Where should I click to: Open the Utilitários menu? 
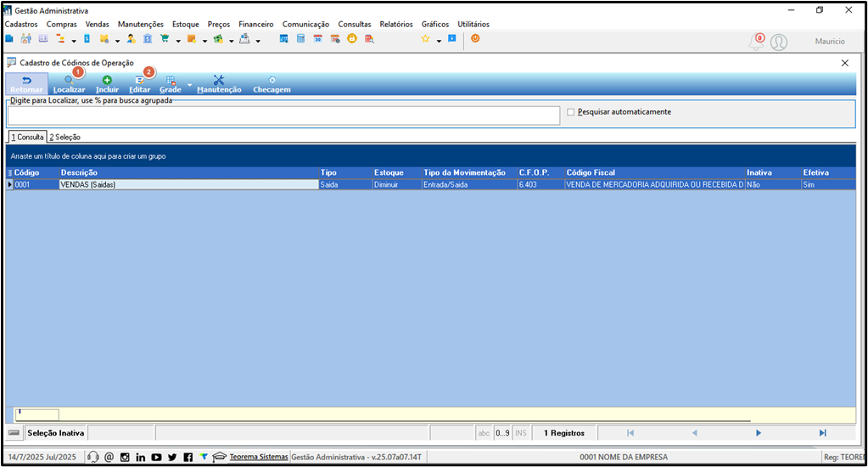[473, 24]
